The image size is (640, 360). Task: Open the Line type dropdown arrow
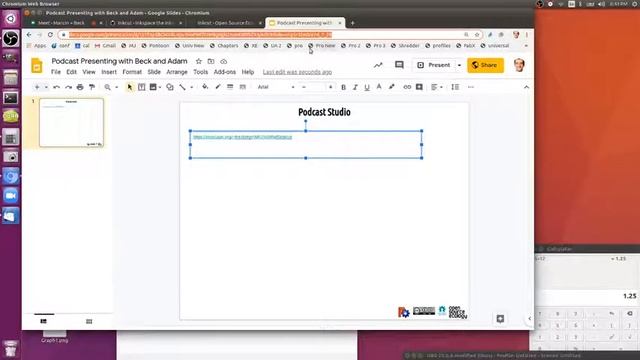191,87
